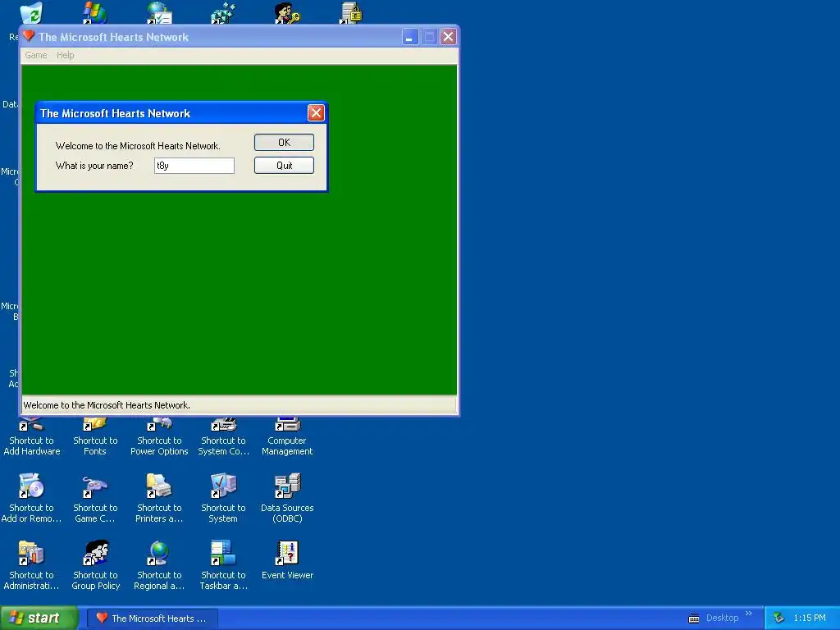The height and width of the screenshot is (630, 840).
Task: Select the Windows flag globe desktop shortcut
Action: pyautogui.click(x=95, y=13)
